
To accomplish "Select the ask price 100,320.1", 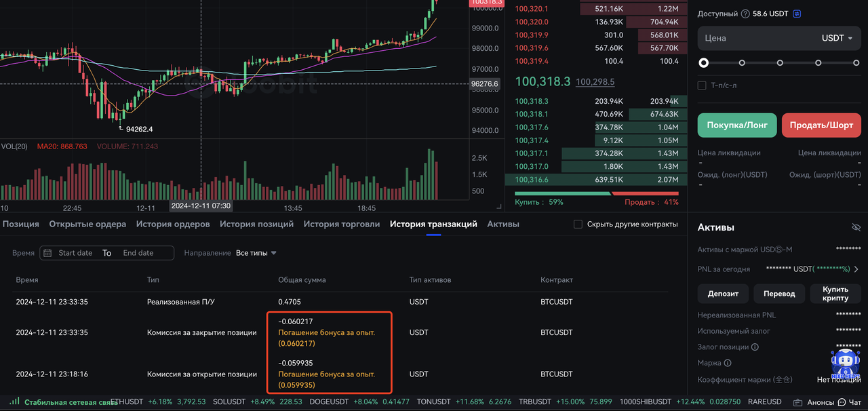I will [x=532, y=9].
